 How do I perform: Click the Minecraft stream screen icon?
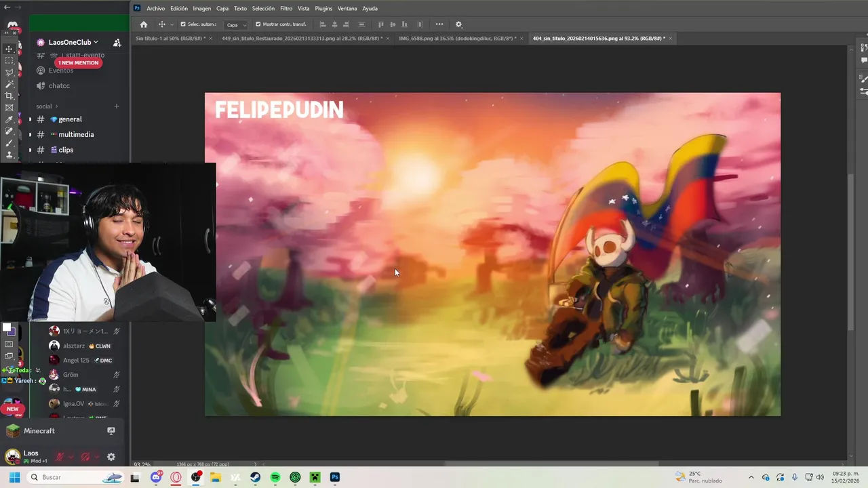coord(111,431)
